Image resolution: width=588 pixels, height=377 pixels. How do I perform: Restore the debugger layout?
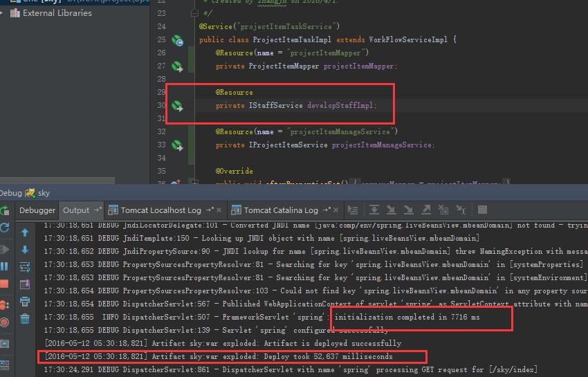click(5, 364)
